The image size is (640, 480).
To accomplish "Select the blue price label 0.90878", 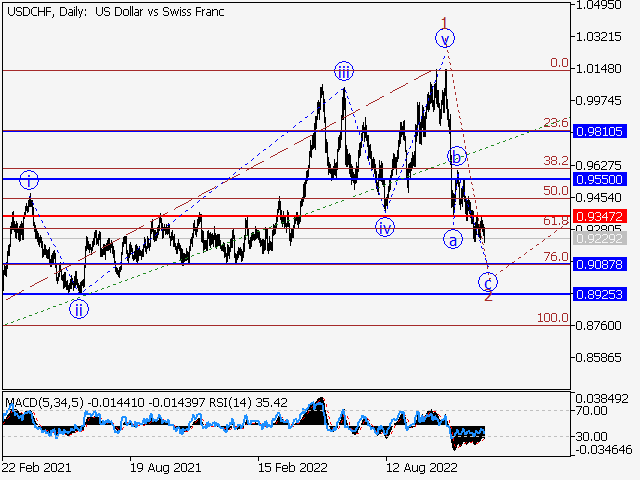I will [x=600, y=264].
